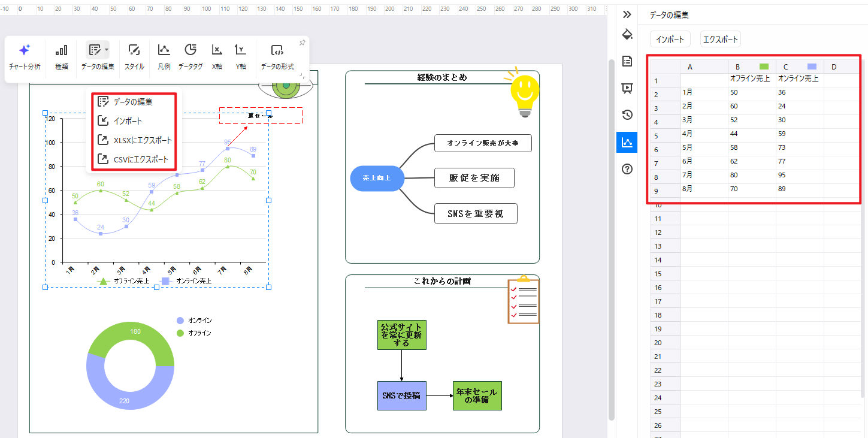Select the X軸 axis tool
The width and height of the screenshot is (868, 438).
click(x=217, y=58)
